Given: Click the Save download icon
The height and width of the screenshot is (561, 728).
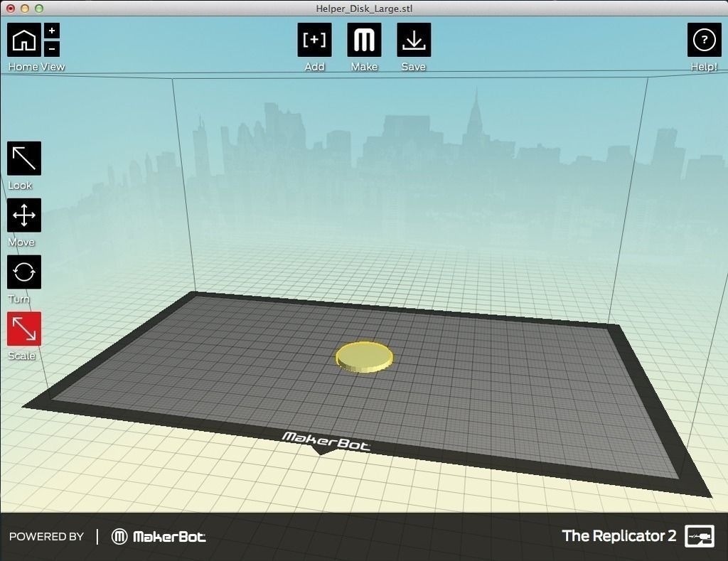Looking at the screenshot, I should point(414,40).
